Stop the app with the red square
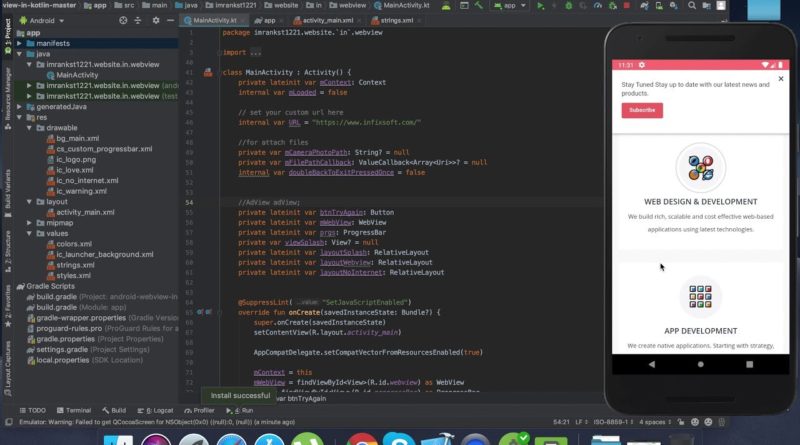The height and width of the screenshot is (445, 800). [x=627, y=6]
